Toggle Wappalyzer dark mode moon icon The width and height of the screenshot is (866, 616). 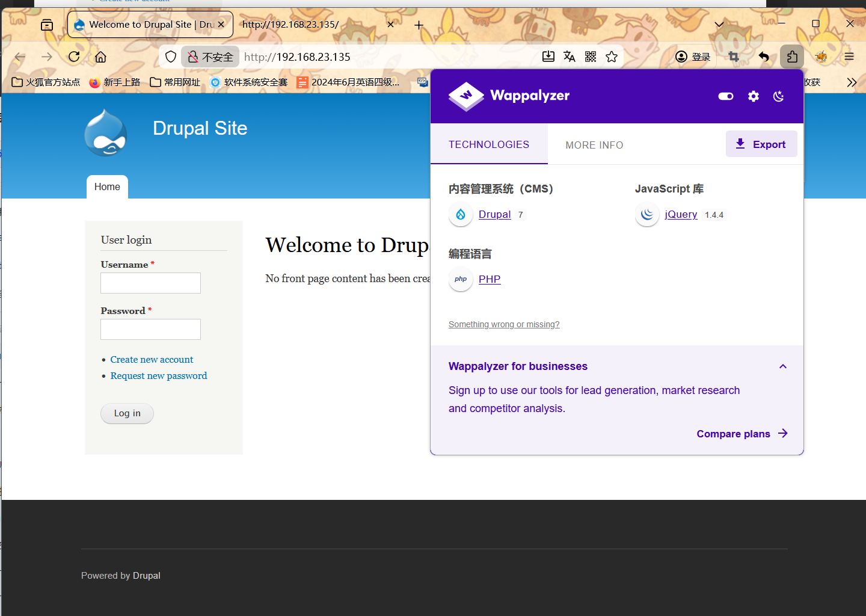tap(779, 96)
